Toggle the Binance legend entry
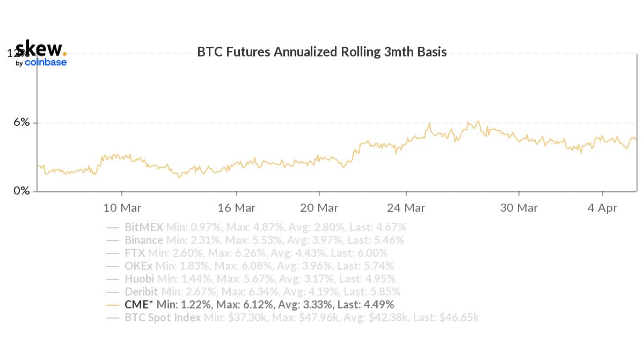This screenshot has height=360, width=644. coord(144,240)
